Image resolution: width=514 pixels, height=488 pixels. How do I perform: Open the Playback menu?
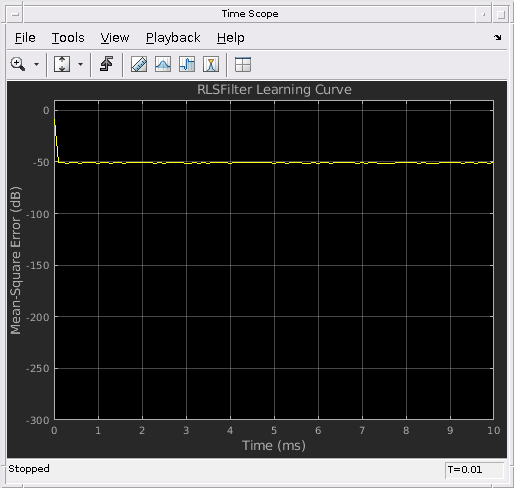tap(173, 38)
